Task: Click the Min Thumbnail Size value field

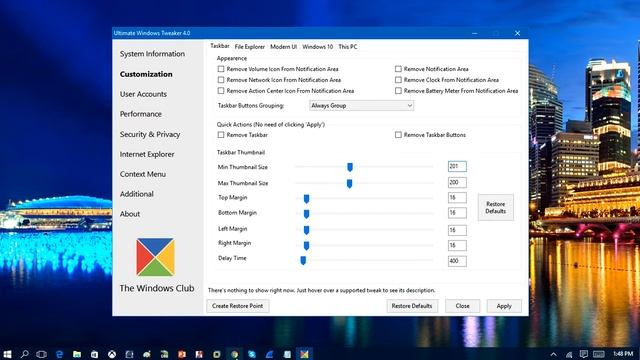Action: click(457, 167)
